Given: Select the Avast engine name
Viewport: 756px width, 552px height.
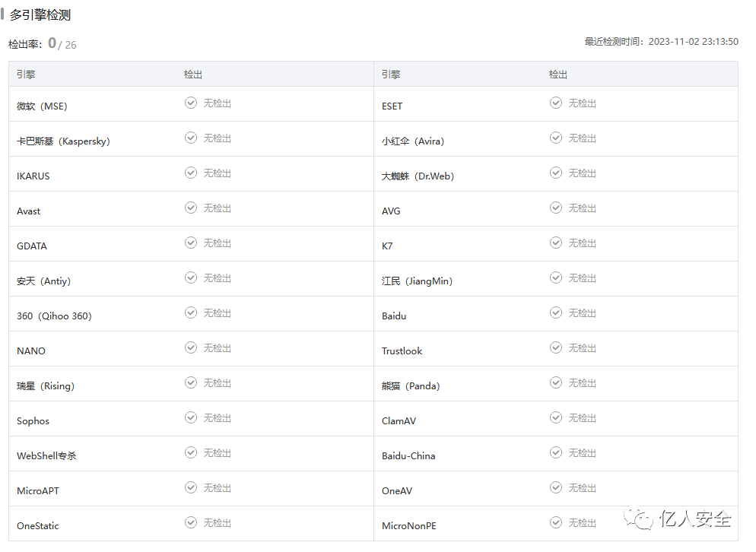Looking at the screenshot, I should [x=28, y=211].
